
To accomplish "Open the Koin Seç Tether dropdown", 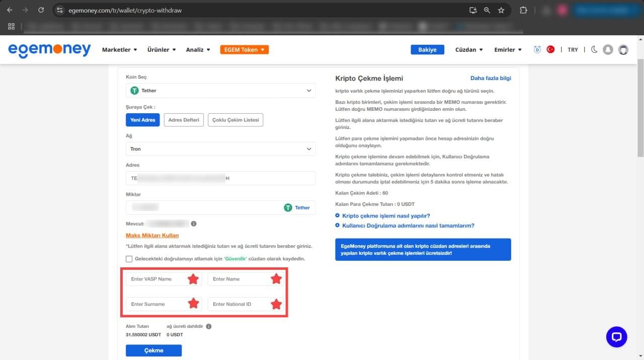I will click(x=220, y=91).
